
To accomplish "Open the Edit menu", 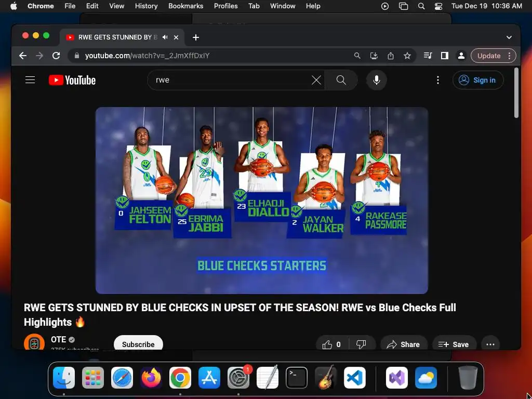I will pyautogui.click(x=92, y=6).
